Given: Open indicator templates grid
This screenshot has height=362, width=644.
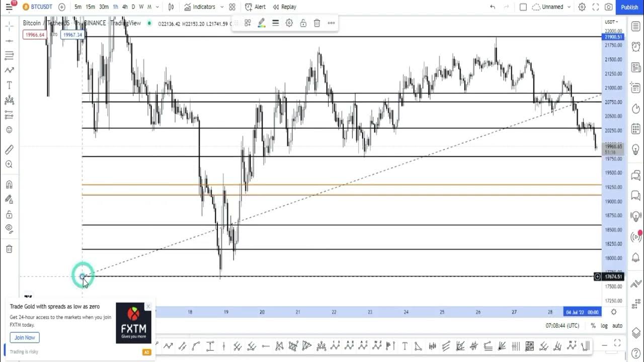Looking at the screenshot, I should click(232, 7).
